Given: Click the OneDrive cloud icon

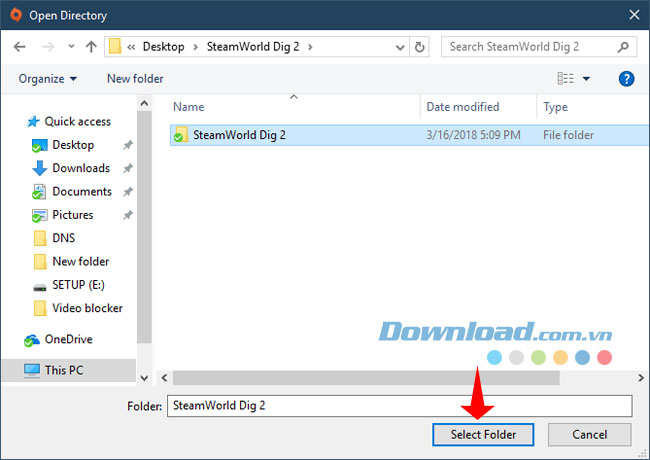Looking at the screenshot, I should pos(32,341).
